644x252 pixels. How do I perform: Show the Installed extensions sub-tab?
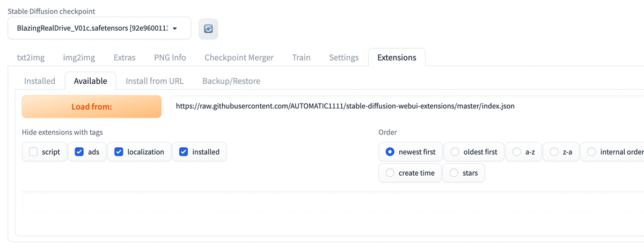pos(40,81)
